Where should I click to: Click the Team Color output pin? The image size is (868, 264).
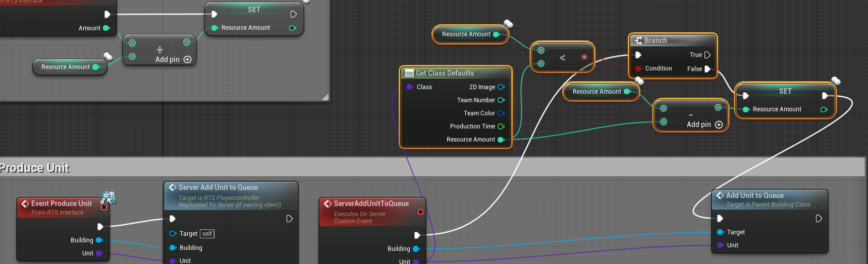pyautogui.click(x=501, y=113)
